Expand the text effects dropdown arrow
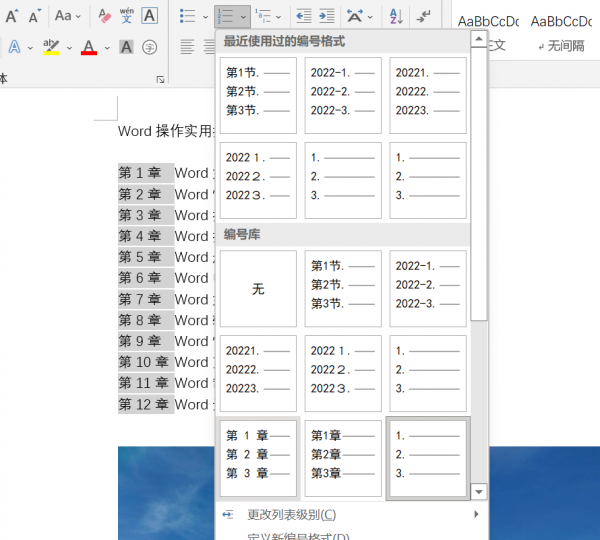600x540 pixels. click(x=30, y=48)
